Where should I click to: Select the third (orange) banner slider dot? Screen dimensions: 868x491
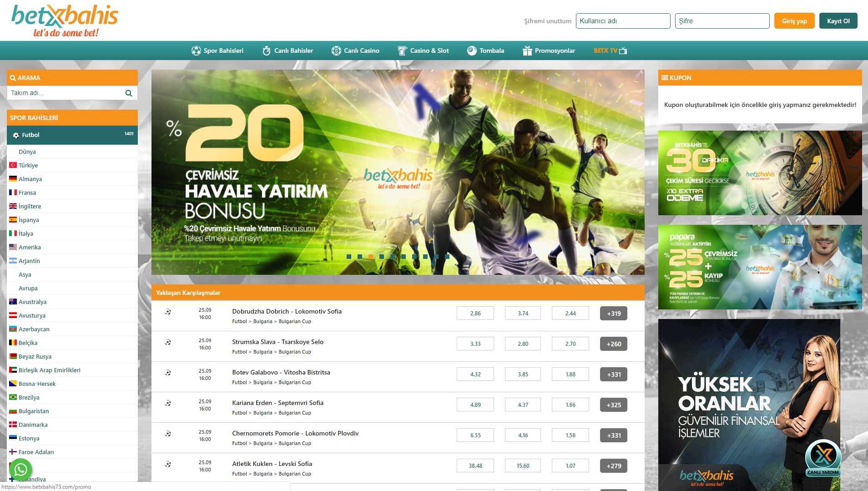(x=371, y=257)
